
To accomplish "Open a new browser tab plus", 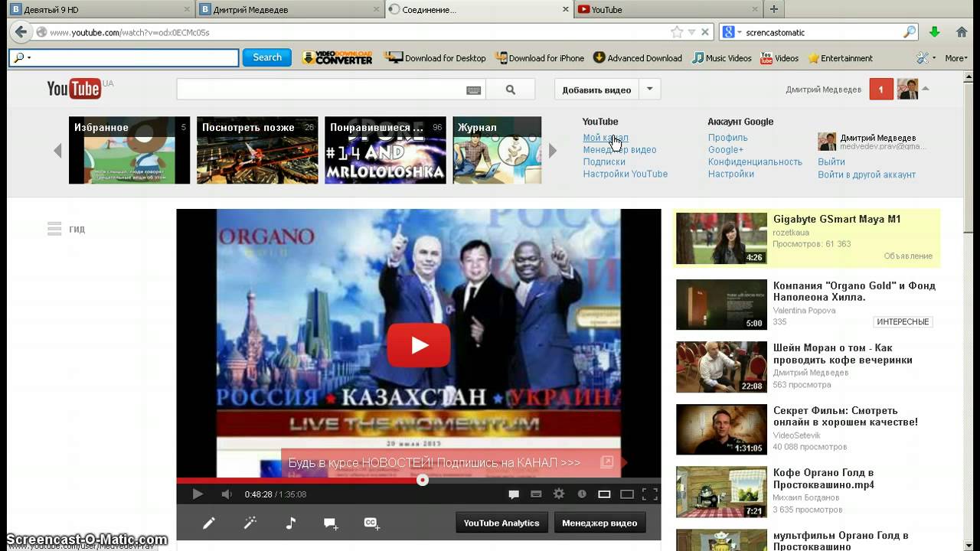I will click(x=774, y=9).
